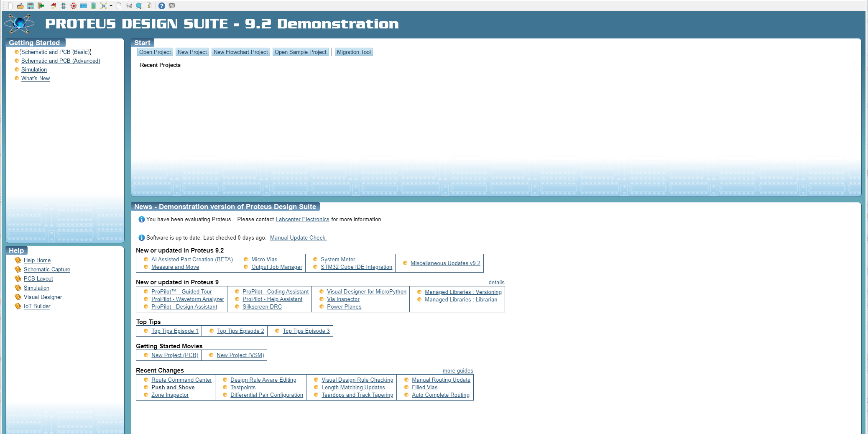Open Schematic and PCB (Basic) tutorial
Image resolution: width=868 pixels, height=434 pixels.
[56, 52]
